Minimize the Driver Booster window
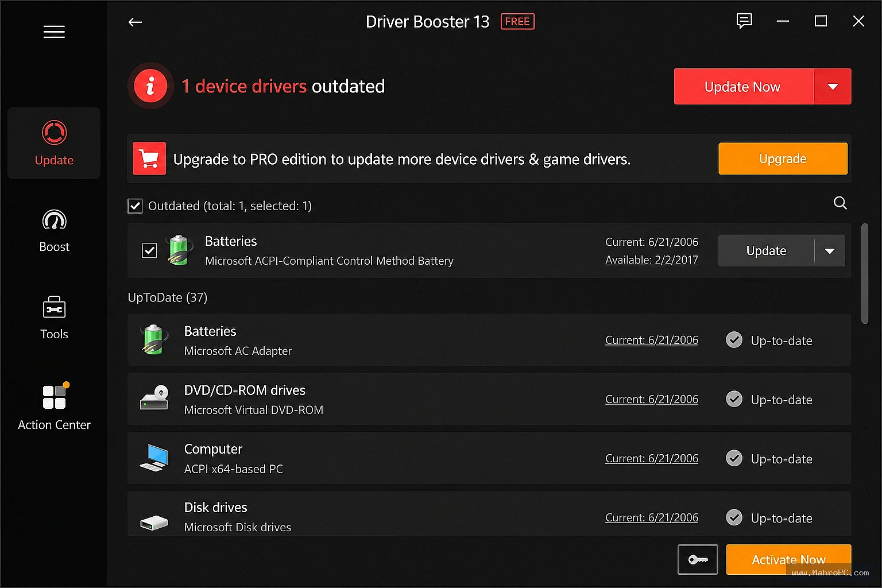Viewport: 882px width, 588px height. [x=783, y=21]
